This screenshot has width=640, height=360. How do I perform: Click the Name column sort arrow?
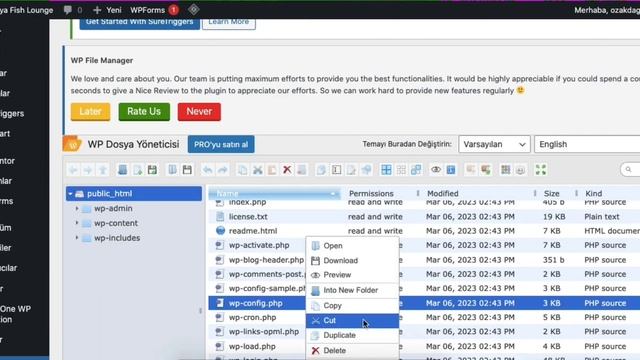tap(333, 194)
